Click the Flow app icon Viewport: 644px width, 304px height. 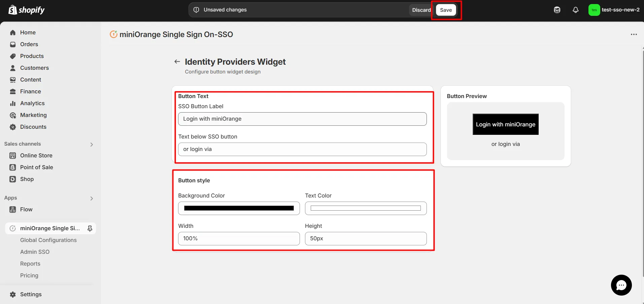pyautogui.click(x=13, y=210)
